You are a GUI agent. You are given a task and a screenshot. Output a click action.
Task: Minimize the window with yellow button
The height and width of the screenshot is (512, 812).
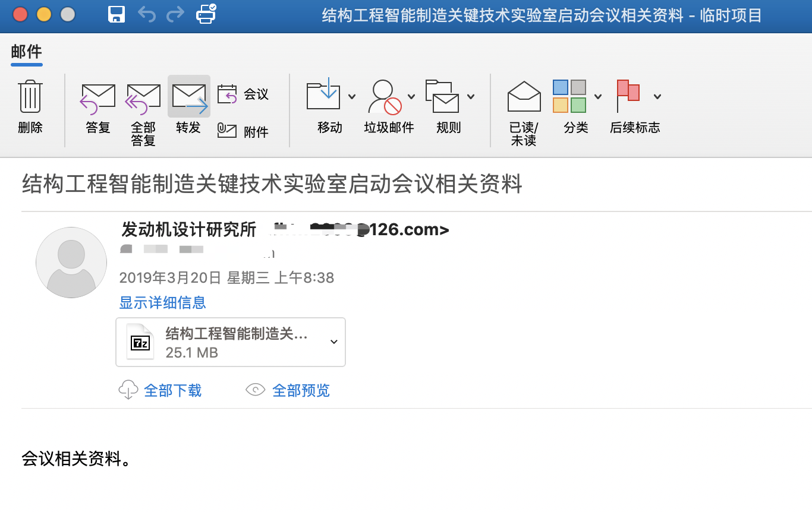click(x=44, y=14)
